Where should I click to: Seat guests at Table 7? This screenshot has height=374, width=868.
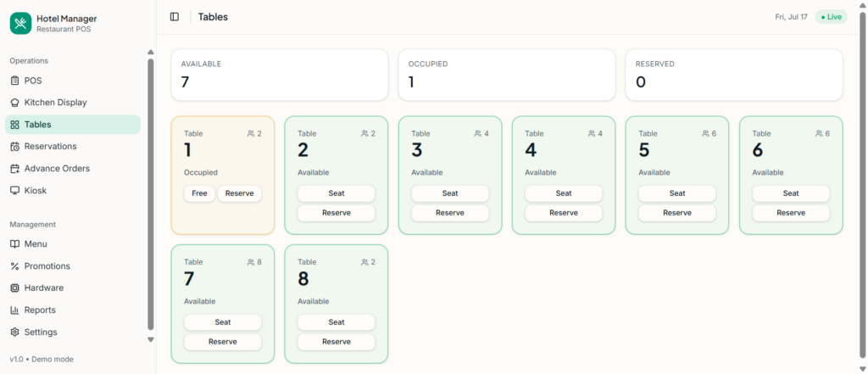click(x=223, y=322)
